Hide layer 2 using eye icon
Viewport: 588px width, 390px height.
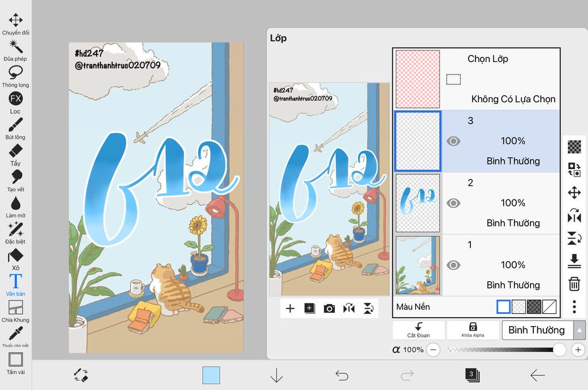pos(454,203)
